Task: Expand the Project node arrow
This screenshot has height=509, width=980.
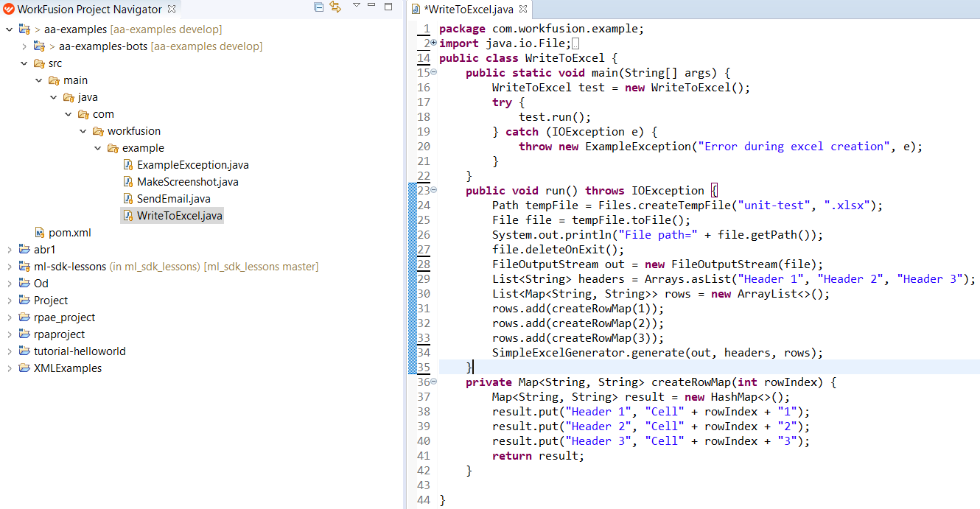Action: [x=9, y=301]
